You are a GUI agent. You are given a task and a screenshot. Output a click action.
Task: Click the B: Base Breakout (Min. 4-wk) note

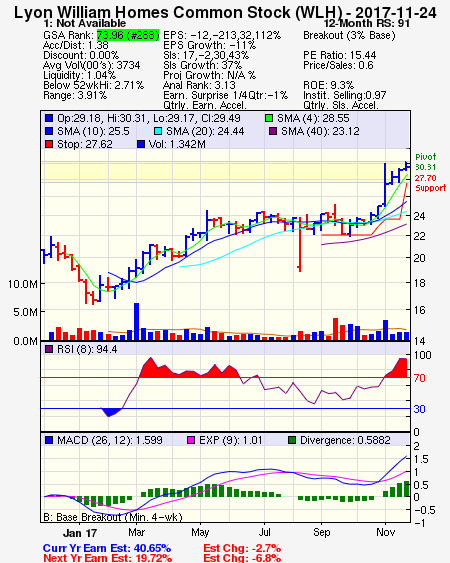[113, 517]
